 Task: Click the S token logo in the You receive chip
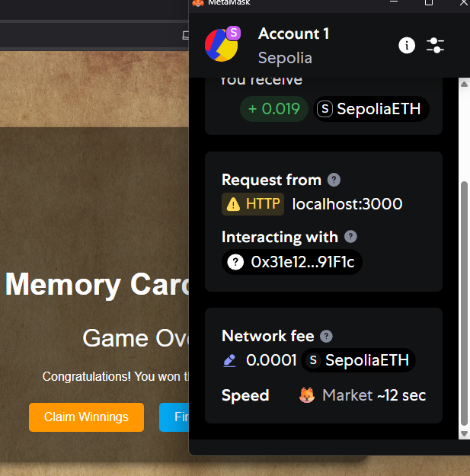tap(325, 109)
